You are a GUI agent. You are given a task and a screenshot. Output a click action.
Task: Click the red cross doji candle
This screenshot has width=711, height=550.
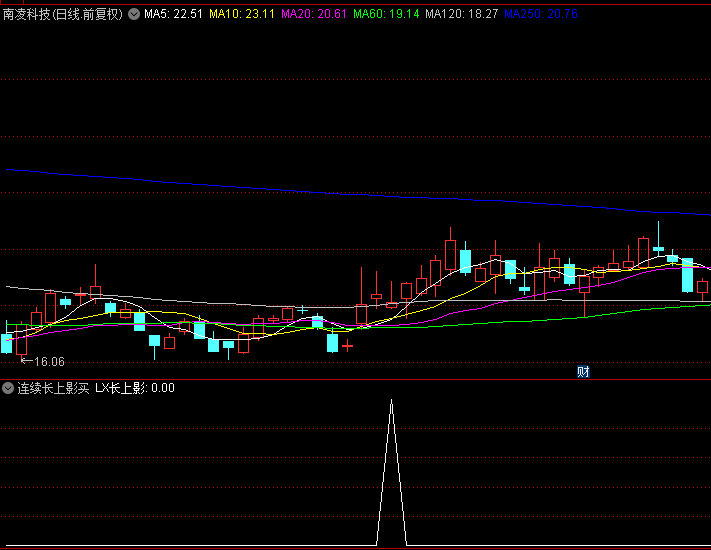pos(348,346)
